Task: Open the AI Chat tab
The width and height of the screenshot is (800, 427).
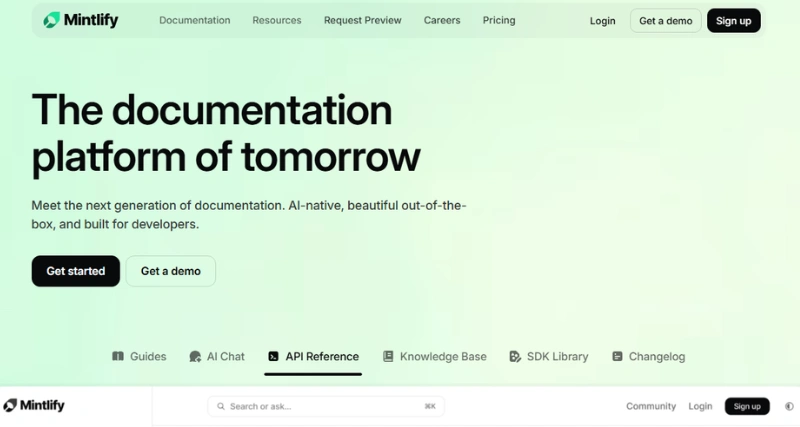Action: coord(215,356)
